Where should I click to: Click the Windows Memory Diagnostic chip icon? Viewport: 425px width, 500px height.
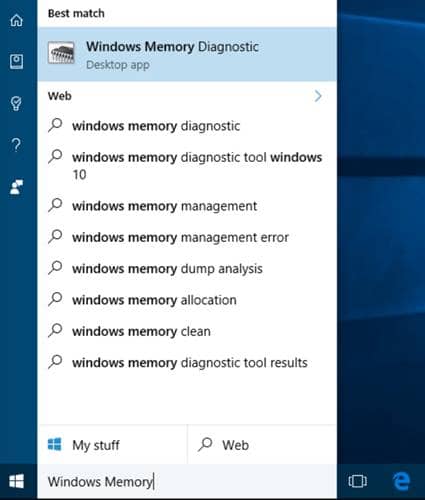(61, 53)
